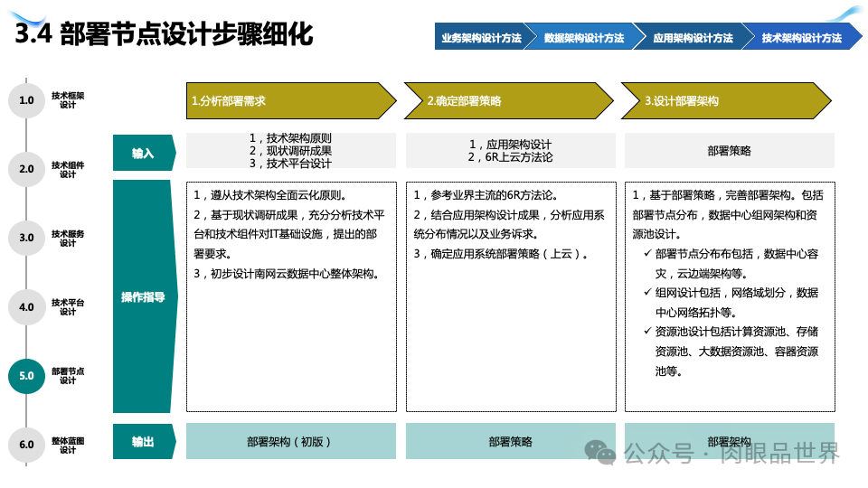Select the slide title 3.4 部署节点设计步骤细化
Viewport: 868px width, 488px height.
(164, 33)
